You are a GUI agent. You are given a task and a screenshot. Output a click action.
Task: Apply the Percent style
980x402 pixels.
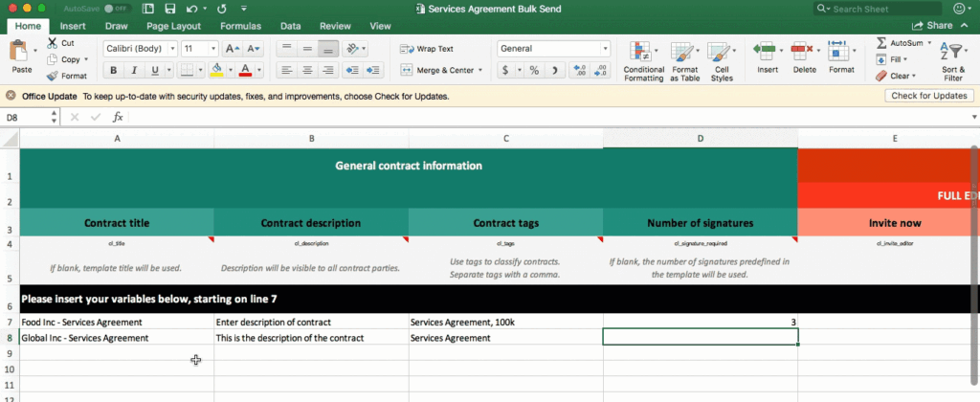[534, 70]
